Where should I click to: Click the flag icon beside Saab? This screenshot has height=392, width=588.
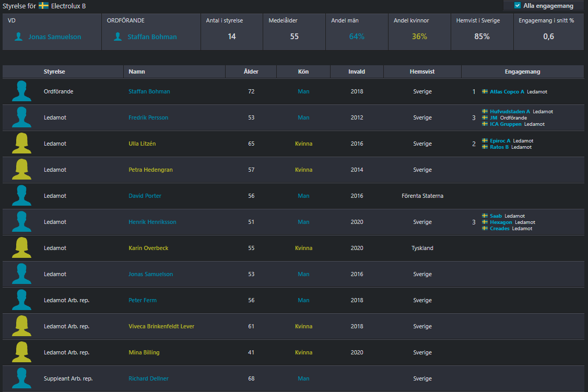(485, 216)
